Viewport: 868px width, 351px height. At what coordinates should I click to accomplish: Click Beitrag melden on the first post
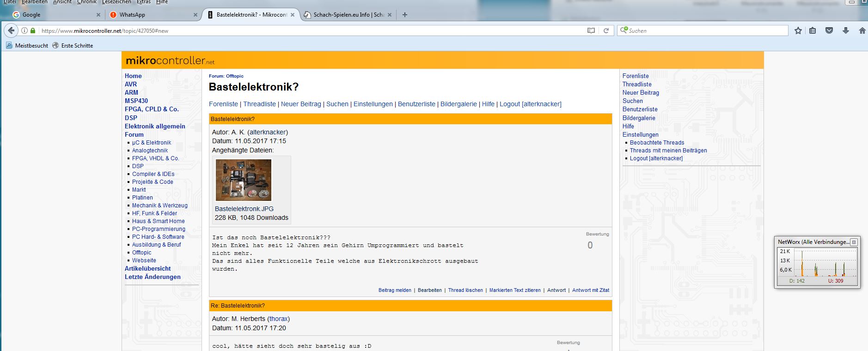pyautogui.click(x=395, y=290)
